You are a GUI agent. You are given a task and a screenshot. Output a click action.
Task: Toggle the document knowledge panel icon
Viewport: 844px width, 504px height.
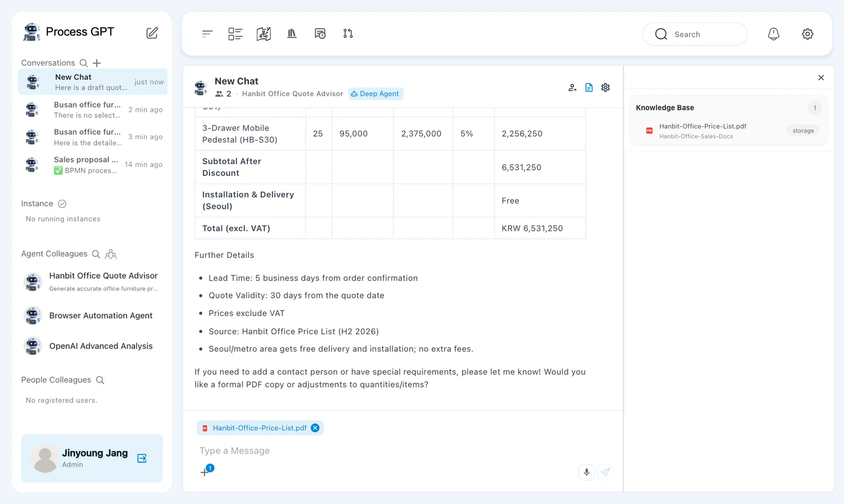(x=589, y=88)
